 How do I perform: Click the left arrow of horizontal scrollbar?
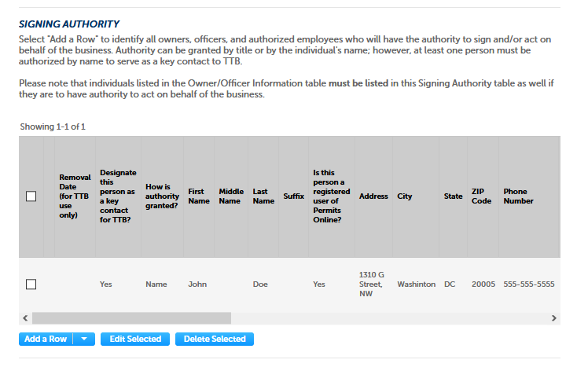(x=24, y=318)
